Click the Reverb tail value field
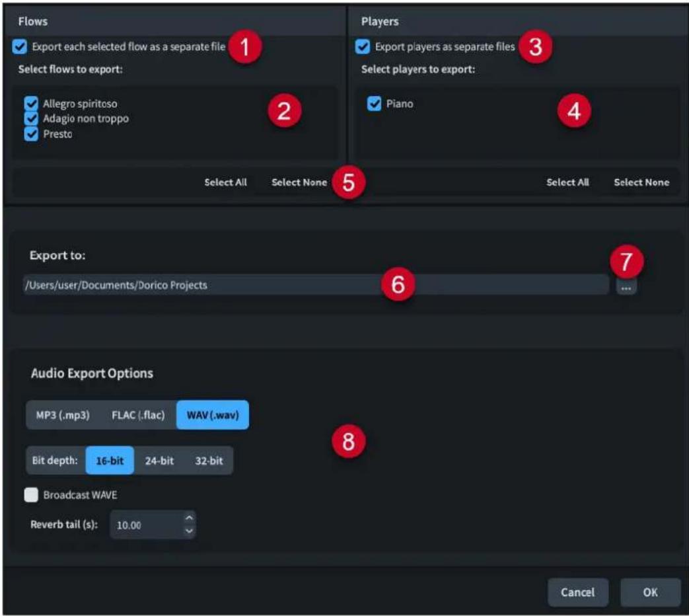This screenshot has height=616, width=689. pyautogui.click(x=147, y=525)
